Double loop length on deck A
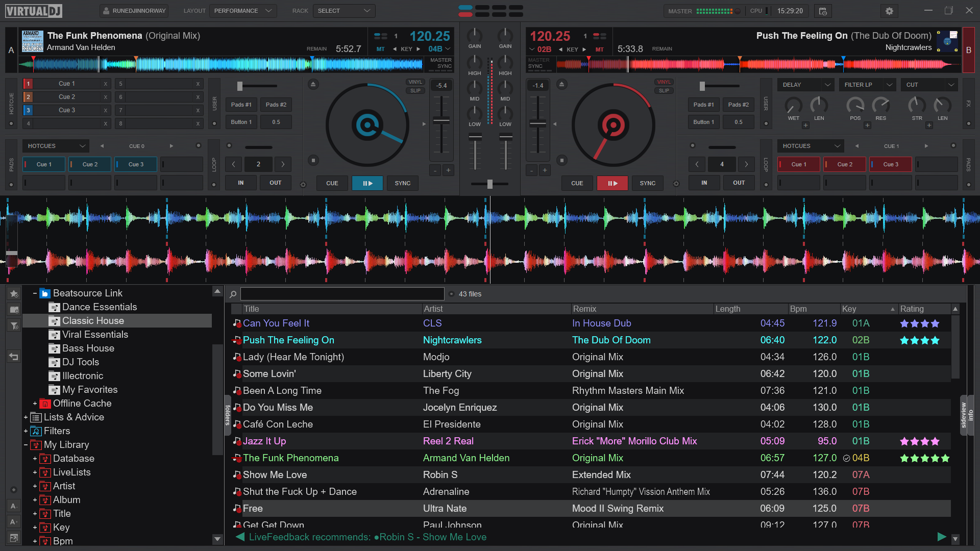Viewport: 980px width, 551px height. coord(283,164)
